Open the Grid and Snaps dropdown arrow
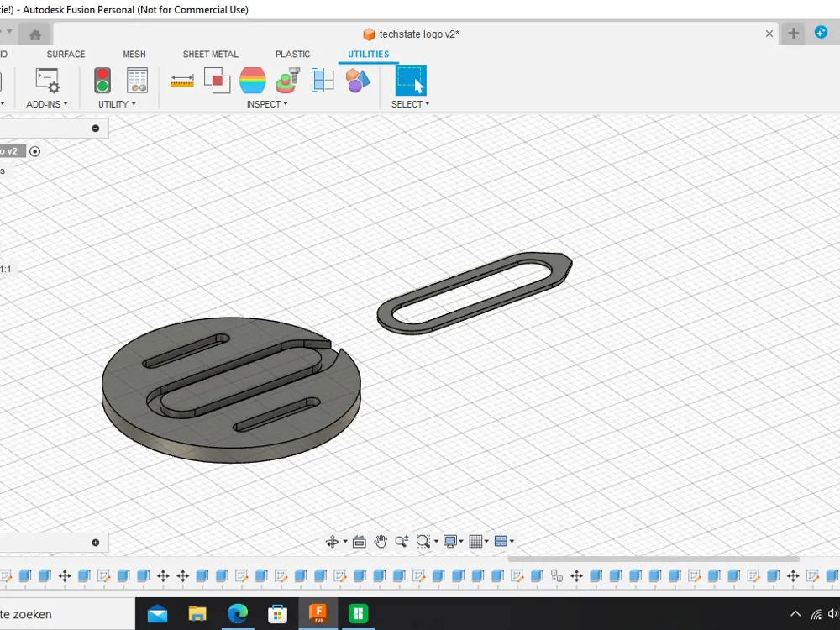Image resolution: width=840 pixels, height=630 pixels. point(486,542)
